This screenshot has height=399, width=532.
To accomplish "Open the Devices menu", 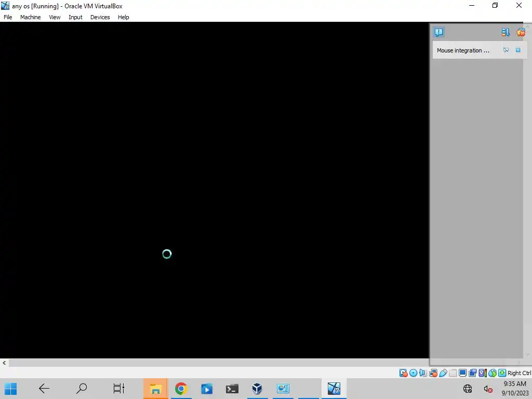I will click(x=100, y=17).
